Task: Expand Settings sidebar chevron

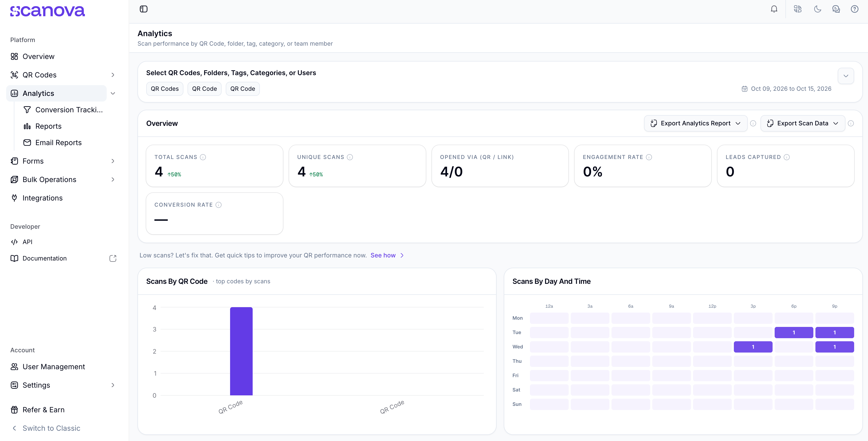Action: pyautogui.click(x=113, y=385)
